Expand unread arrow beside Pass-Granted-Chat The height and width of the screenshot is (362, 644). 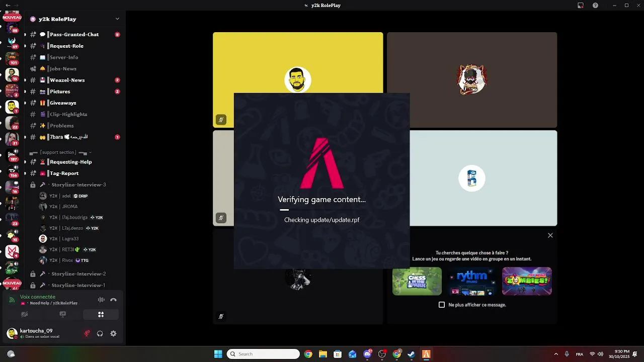point(25,35)
